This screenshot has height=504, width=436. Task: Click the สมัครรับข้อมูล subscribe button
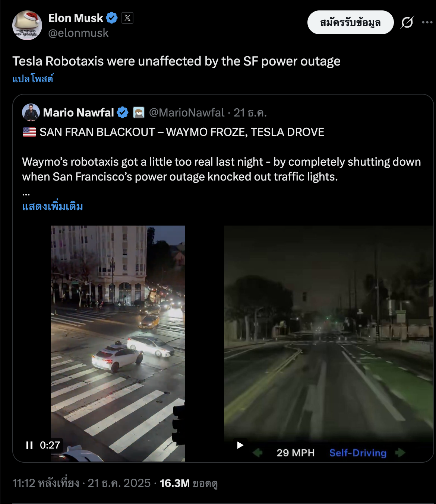point(350,22)
